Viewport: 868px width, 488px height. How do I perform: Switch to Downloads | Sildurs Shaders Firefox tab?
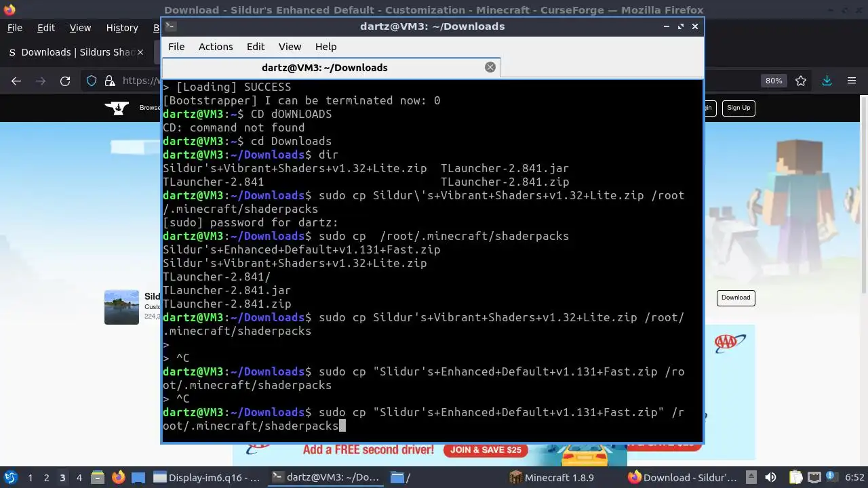(75, 52)
